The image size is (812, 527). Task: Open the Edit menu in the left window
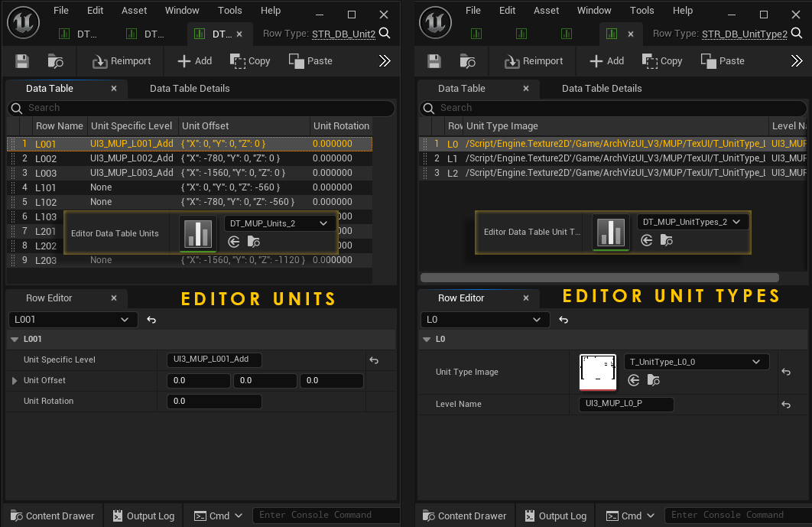(95, 11)
